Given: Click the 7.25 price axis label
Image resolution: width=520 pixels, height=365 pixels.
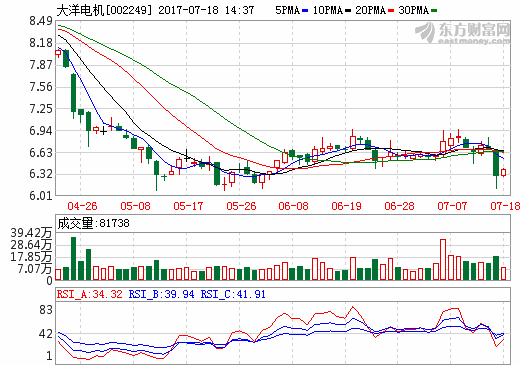Looking at the screenshot, I should pos(41,108).
